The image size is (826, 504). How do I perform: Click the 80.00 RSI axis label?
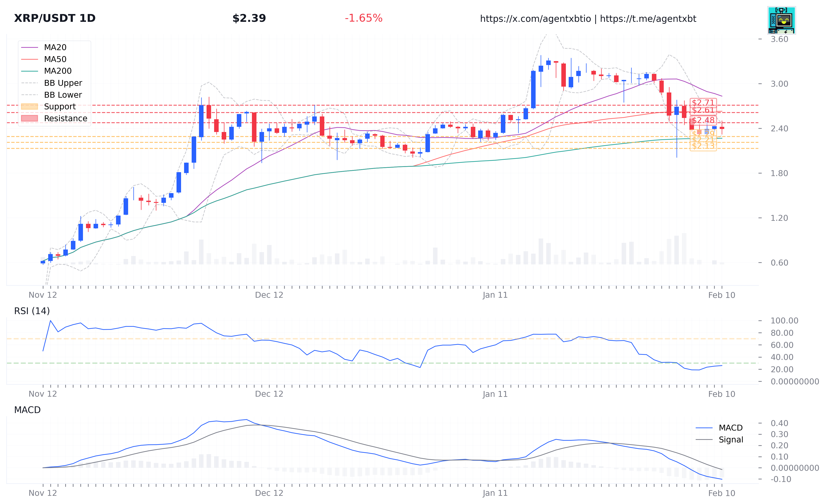(x=782, y=333)
